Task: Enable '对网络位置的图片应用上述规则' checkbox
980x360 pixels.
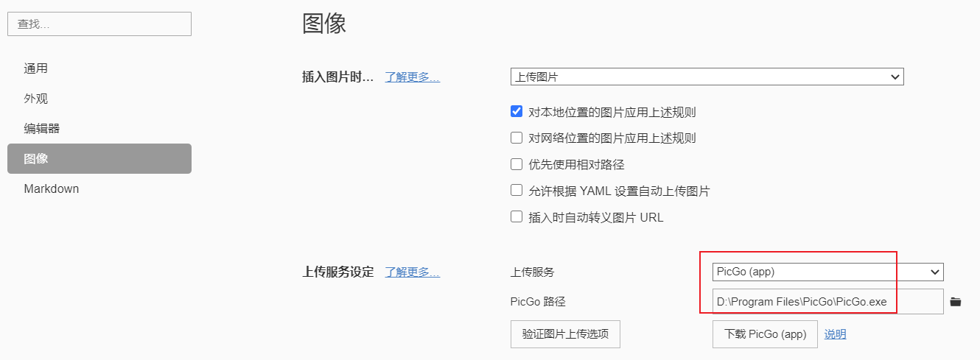Action: click(517, 138)
